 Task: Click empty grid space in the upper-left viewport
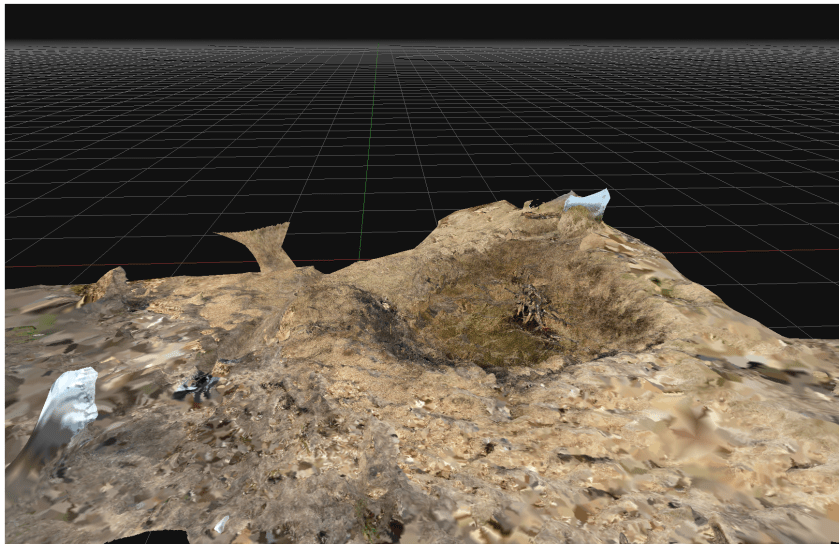coord(150,120)
